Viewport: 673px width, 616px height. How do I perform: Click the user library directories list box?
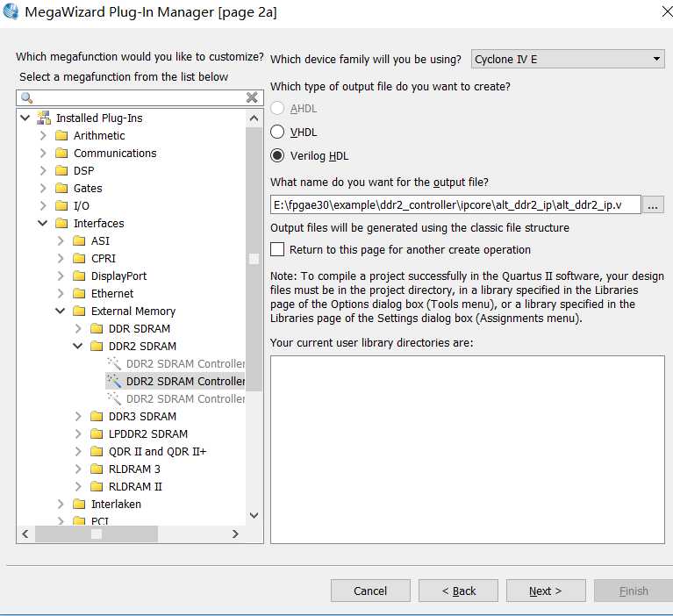pos(468,449)
